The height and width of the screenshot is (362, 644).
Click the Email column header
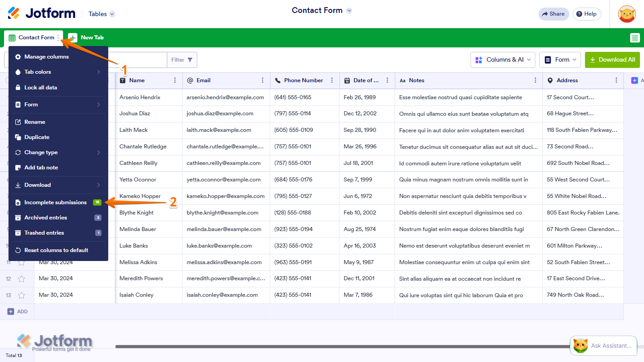[226, 80]
